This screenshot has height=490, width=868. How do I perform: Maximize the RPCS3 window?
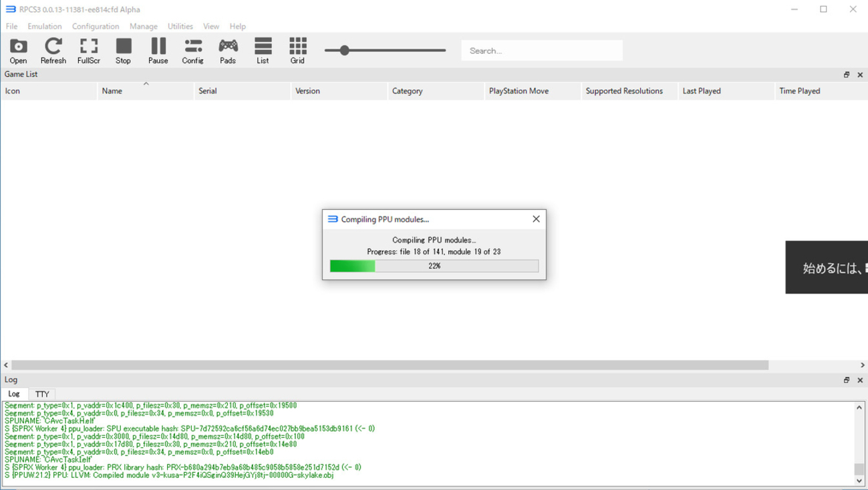(x=824, y=9)
